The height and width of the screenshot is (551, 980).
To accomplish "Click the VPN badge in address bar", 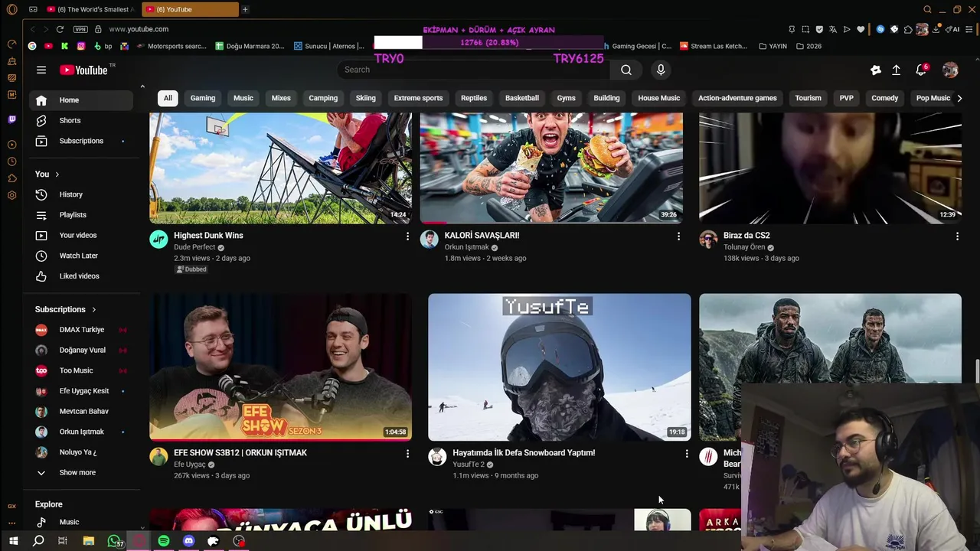I will (x=80, y=29).
